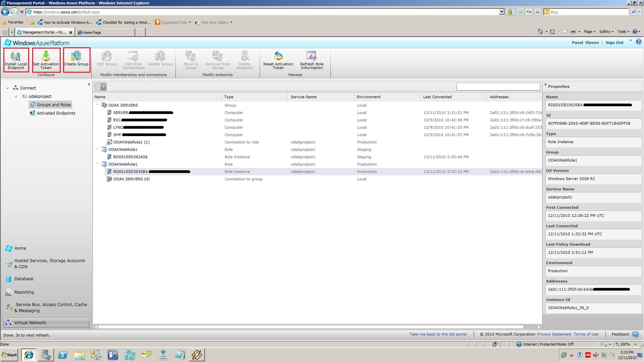This screenshot has height=362, width=644.
Task: Open the Favorites button
Action: pyautogui.click(x=13, y=22)
